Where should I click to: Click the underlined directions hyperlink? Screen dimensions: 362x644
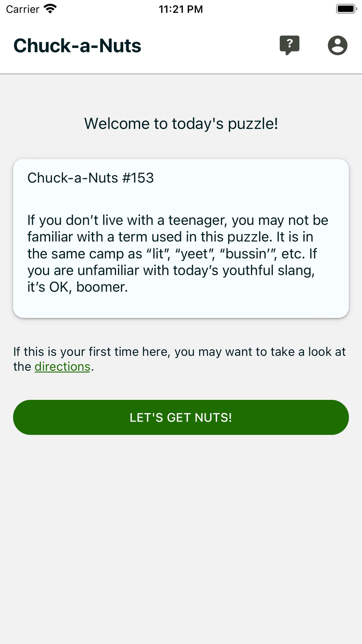click(62, 366)
